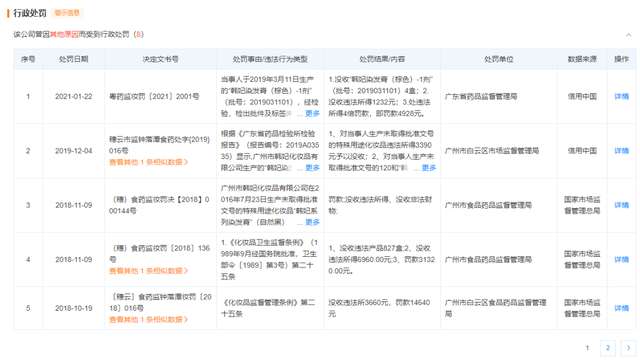Click the date 2021-01-22
Screen dimensions: 640x363
click(x=73, y=96)
